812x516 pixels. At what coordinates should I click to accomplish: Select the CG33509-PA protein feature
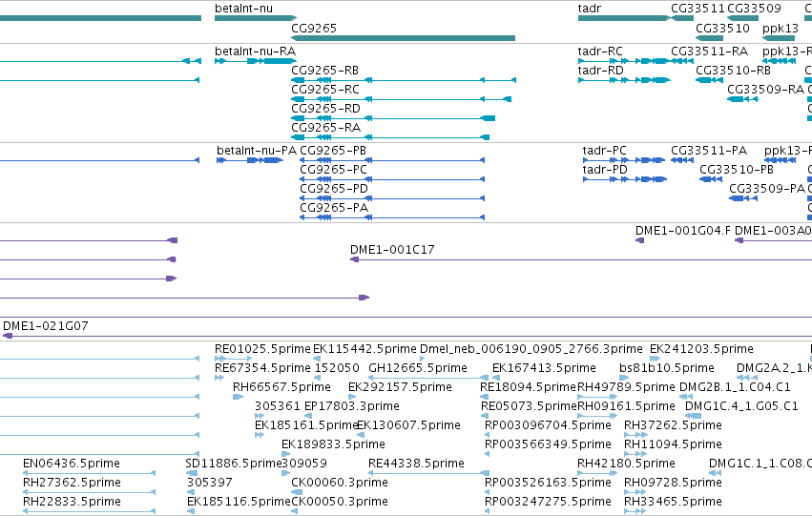pyautogui.click(x=743, y=198)
